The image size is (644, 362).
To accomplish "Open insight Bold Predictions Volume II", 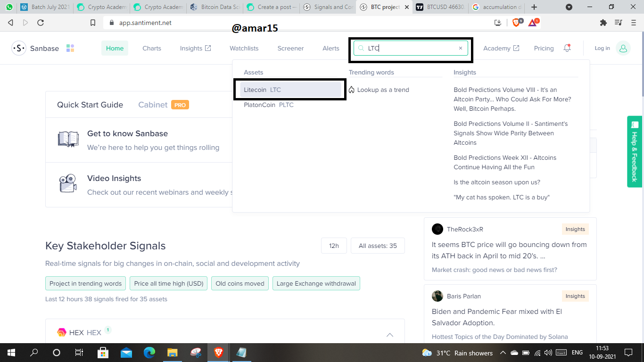I will tap(511, 133).
